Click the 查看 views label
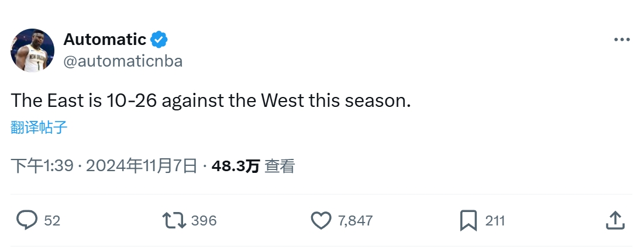The height and width of the screenshot is (250, 644). 280,166
